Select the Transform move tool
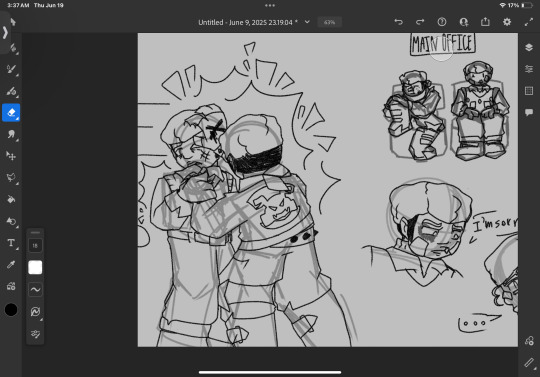This screenshot has width=540, height=377. (x=11, y=156)
